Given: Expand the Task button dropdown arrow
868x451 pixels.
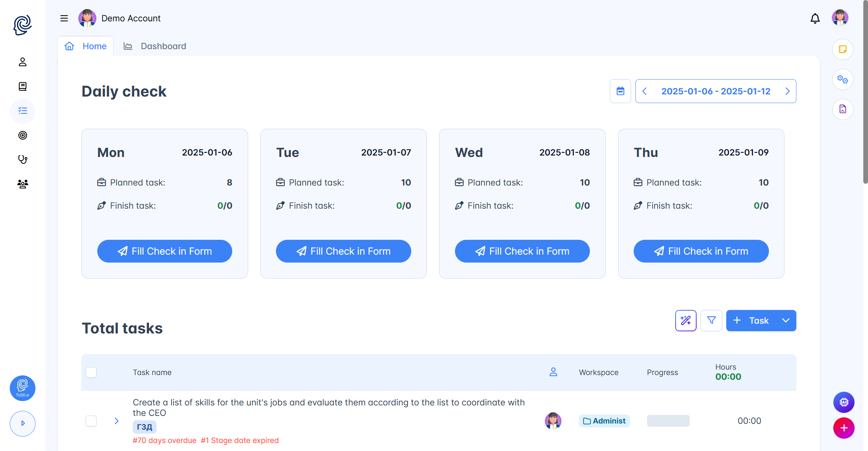Looking at the screenshot, I should 786,320.
